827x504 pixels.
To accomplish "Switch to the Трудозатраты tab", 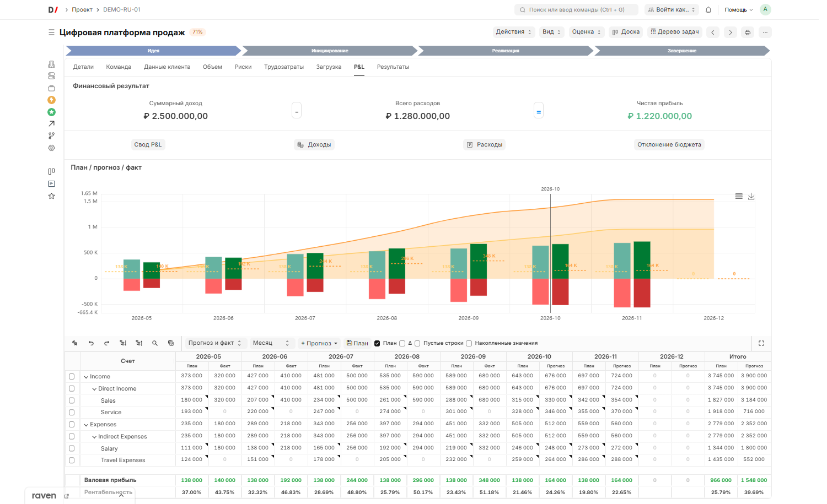I will tap(284, 67).
